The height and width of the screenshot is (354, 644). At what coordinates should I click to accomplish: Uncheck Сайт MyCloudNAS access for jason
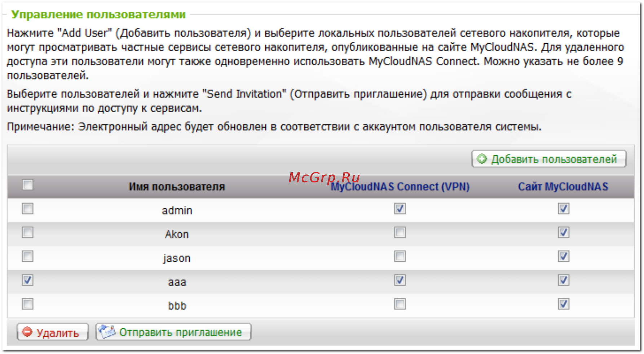point(564,256)
